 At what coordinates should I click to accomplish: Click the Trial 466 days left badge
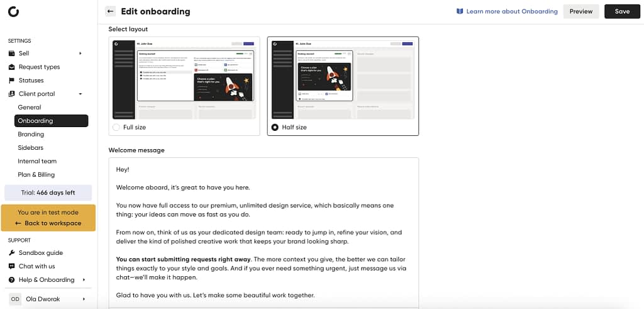(48, 193)
